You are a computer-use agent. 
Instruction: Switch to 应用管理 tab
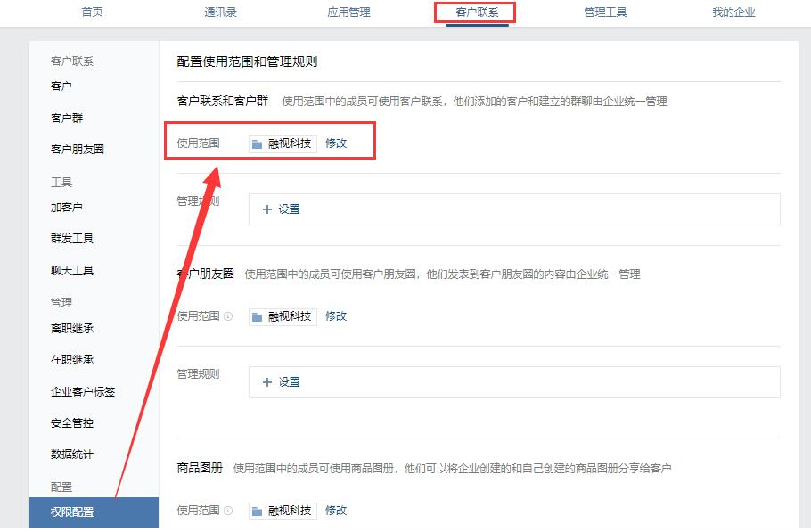(x=348, y=12)
